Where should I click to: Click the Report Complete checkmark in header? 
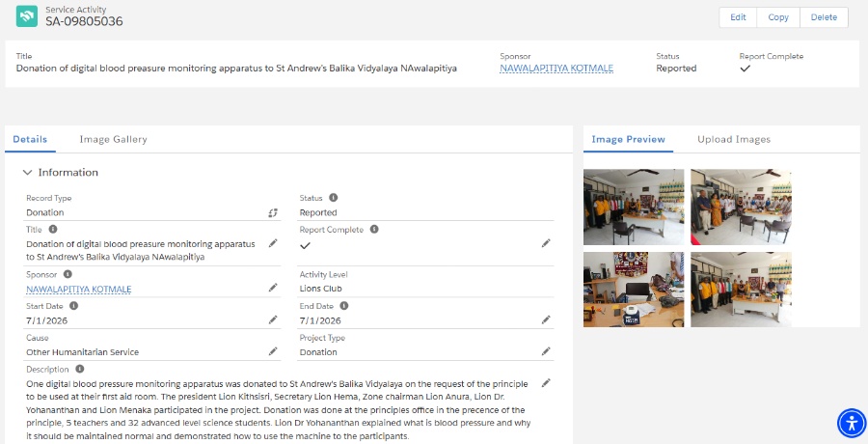[746, 69]
